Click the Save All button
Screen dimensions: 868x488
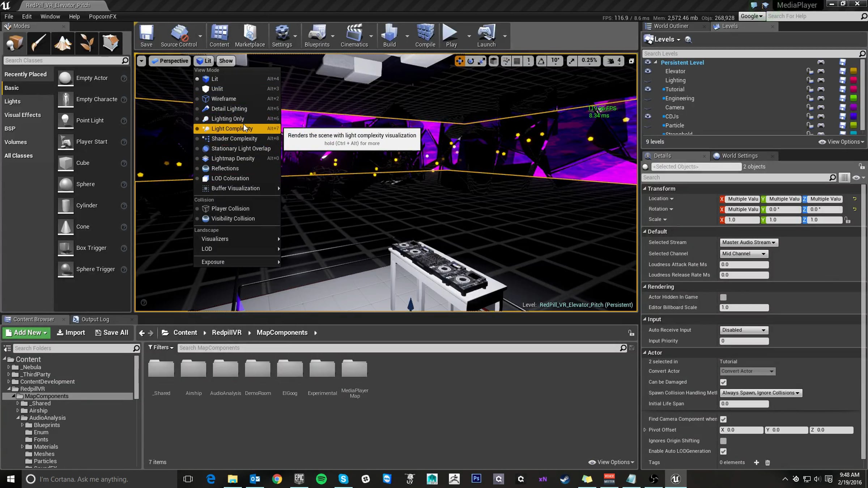[x=111, y=333]
